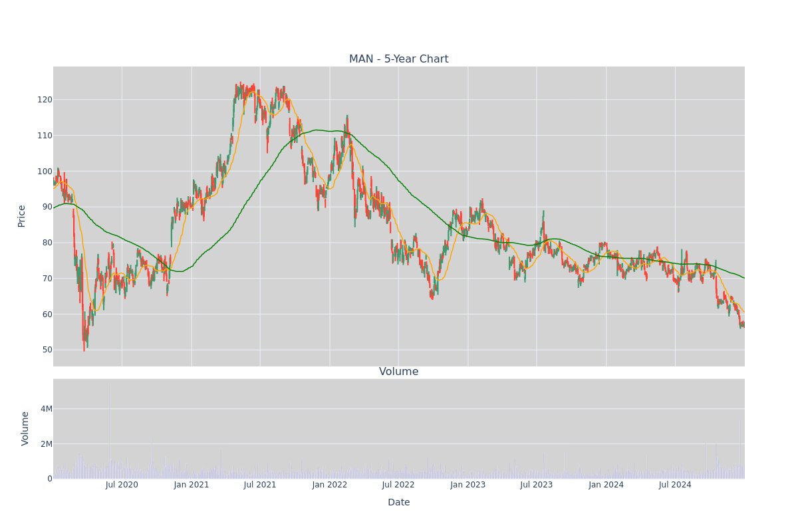The width and height of the screenshot is (798, 532).
Task: Click the "MAN - 5-Year Chart" title
Action: (x=399, y=59)
